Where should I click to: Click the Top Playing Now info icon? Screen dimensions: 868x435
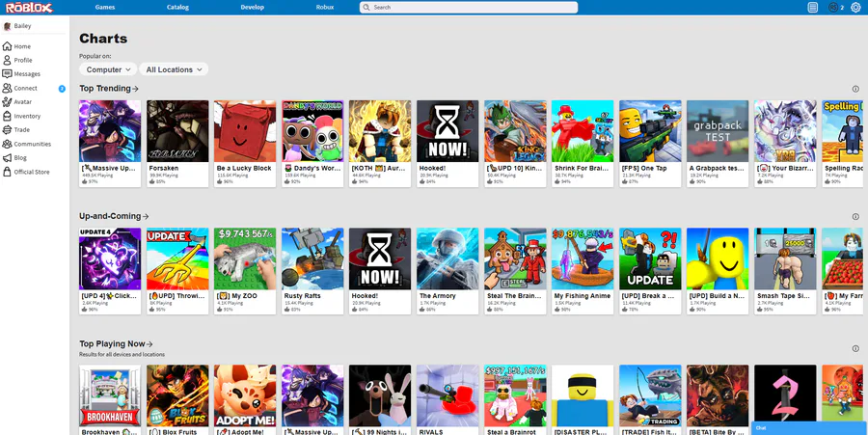(855, 348)
